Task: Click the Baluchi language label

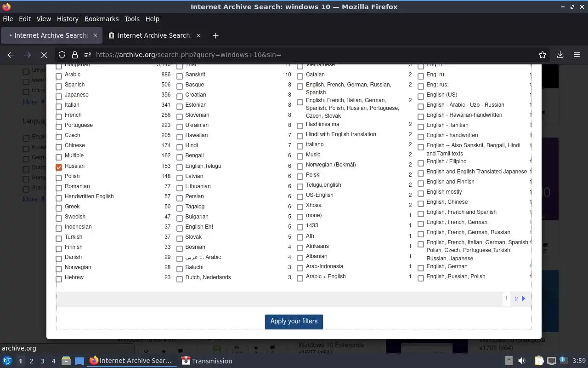Action: 194,267
